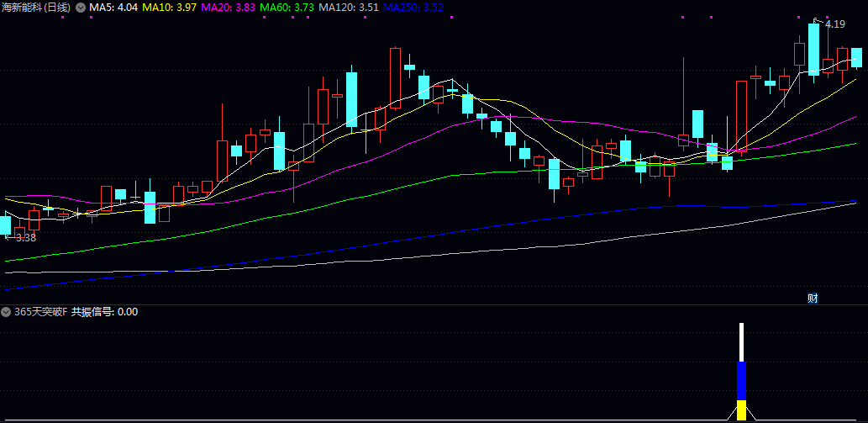Click the MA60 green average label

(x=287, y=8)
